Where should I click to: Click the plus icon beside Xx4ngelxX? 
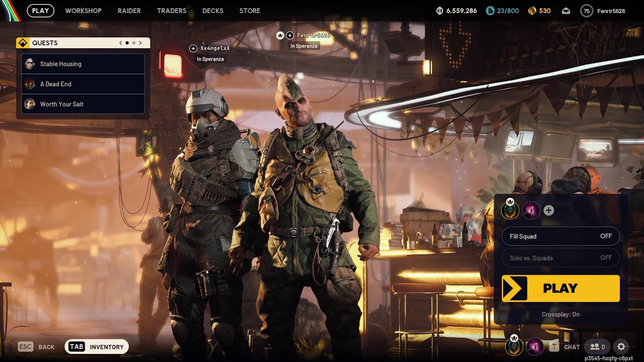coord(193,48)
